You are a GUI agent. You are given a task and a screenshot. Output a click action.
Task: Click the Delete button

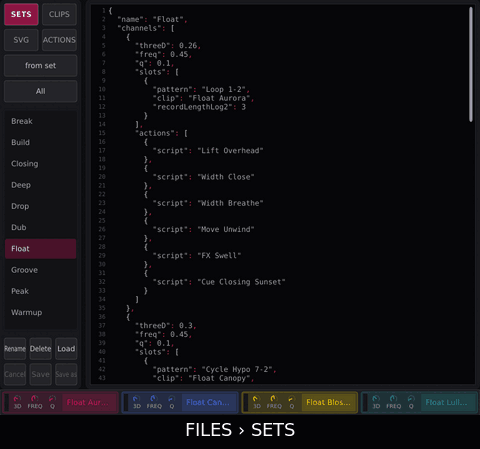41,349
